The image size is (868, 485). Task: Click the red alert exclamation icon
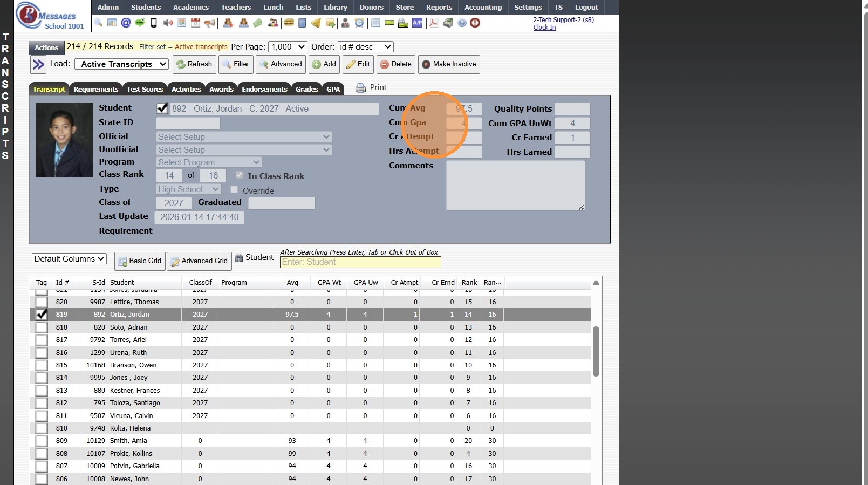[475, 23]
